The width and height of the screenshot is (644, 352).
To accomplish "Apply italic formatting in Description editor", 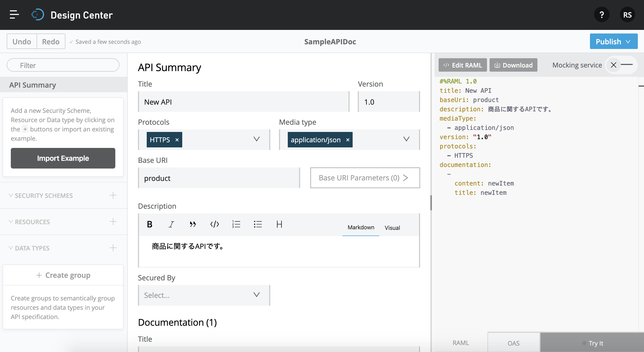I will [171, 224].
